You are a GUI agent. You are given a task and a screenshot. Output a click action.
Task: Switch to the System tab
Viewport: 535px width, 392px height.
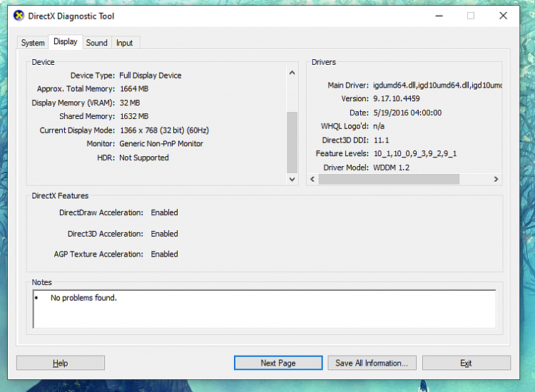point(33,43)
